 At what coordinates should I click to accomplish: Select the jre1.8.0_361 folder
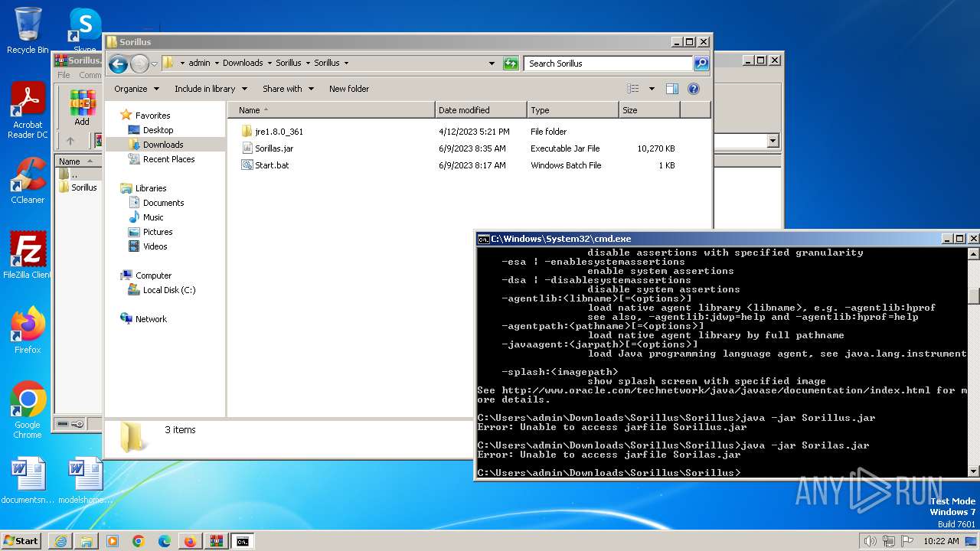click(x=279, y=132)
